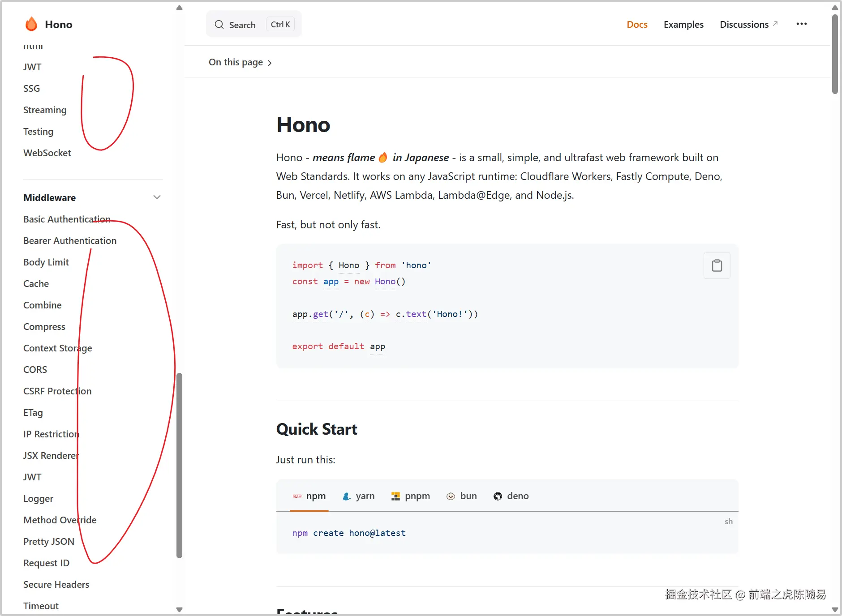Open the Docs navigation item

click(x=637, y=25)
